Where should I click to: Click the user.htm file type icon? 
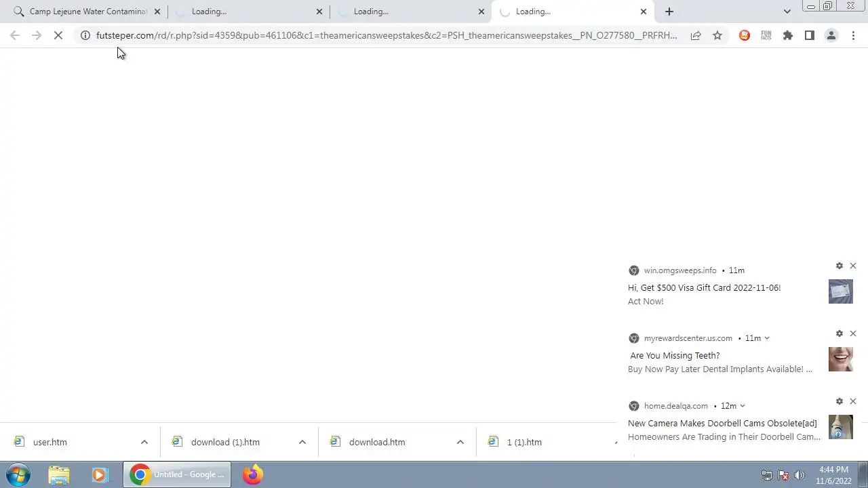(x=20, y=441)
